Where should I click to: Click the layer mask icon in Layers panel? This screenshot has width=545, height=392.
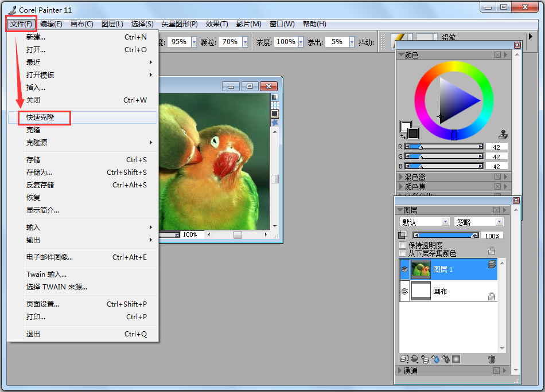pos(456,359)
